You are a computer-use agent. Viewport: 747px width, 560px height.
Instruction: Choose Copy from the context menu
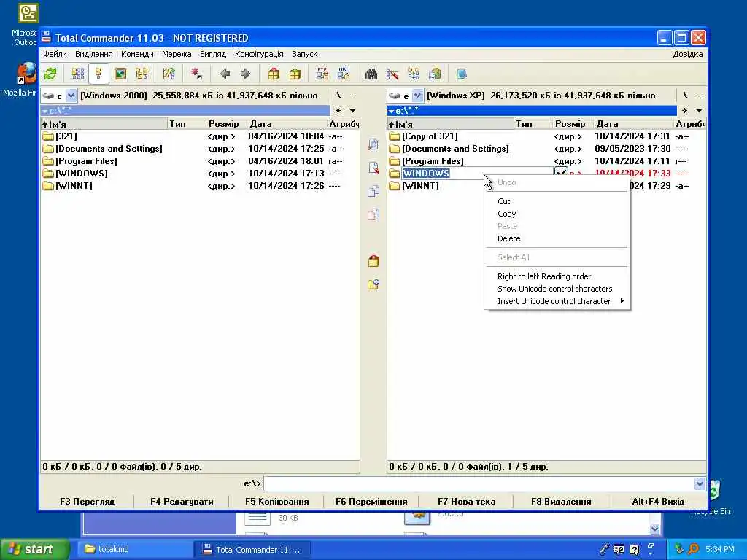(x=557, y=214)
